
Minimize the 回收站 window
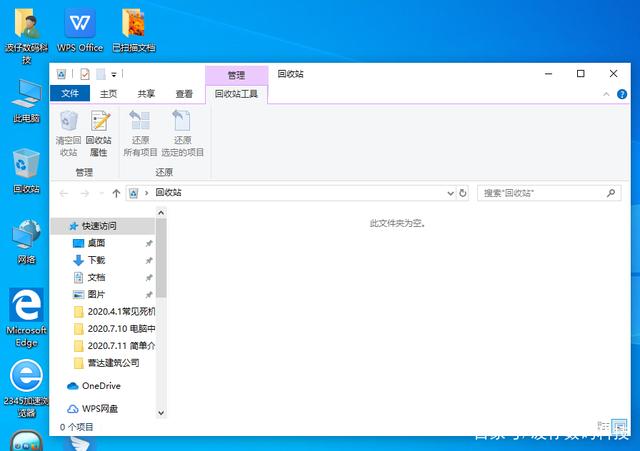(548, 74)
